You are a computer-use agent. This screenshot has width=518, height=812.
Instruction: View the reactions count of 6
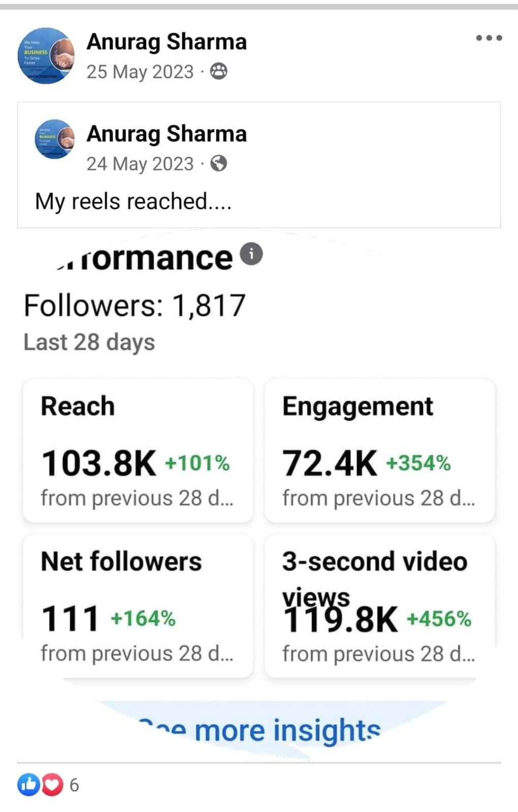coord(74,785)
